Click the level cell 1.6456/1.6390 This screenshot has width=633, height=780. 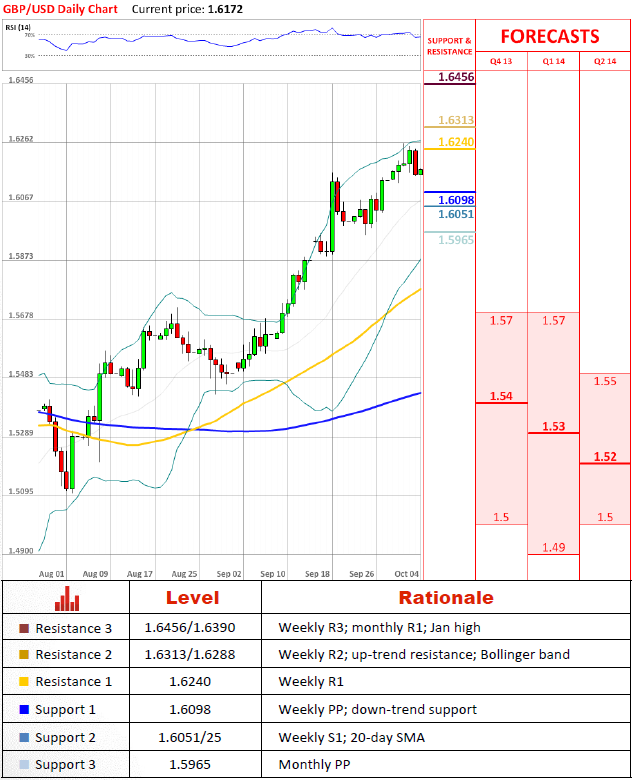coord(190,628)
